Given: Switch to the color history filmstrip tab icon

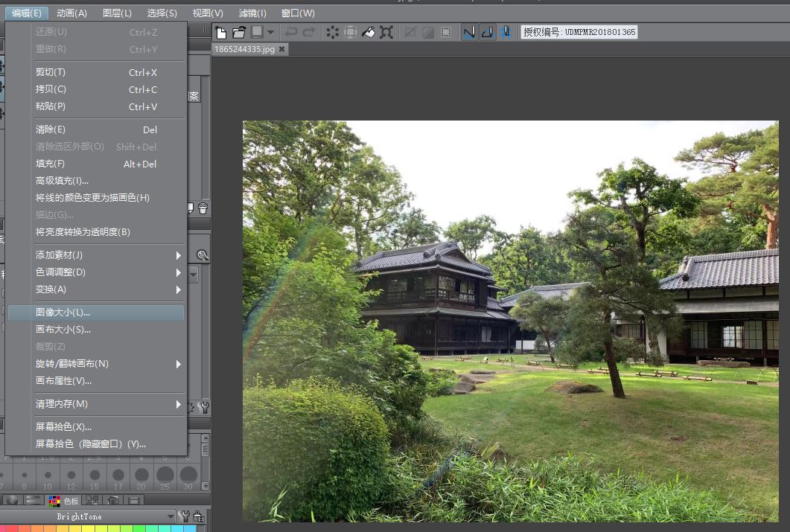Looking at the screenshot, I should [133, 500].
